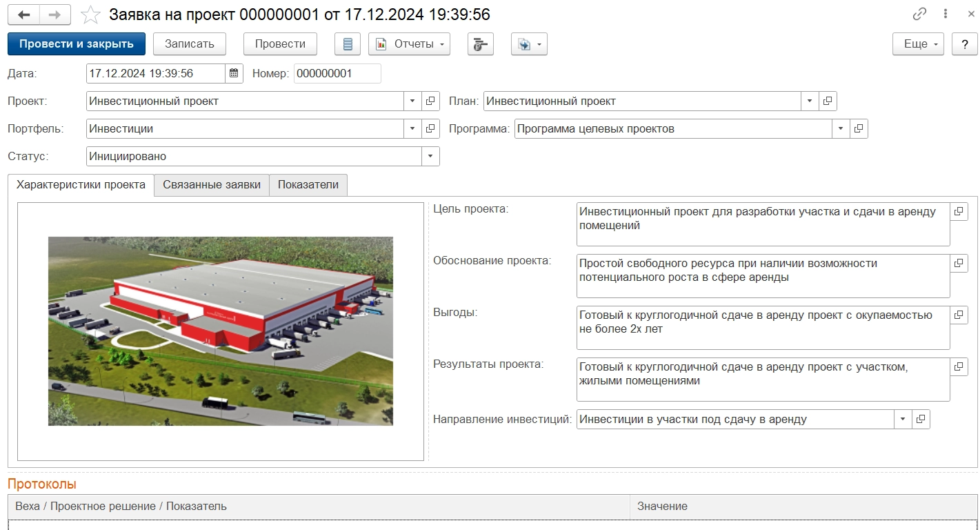Copy link to document via chain icon

point(919,14)
